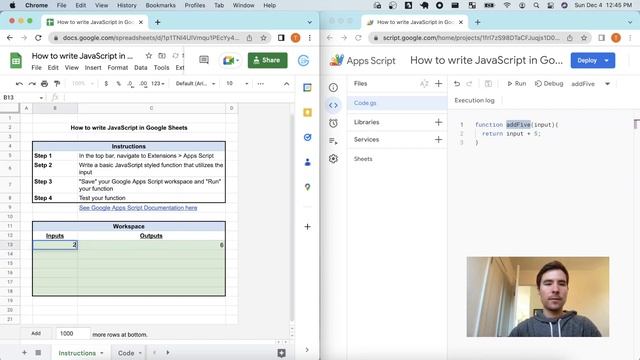Viewport: 640px width, 360px height.
Task: Switch to the Code sheet tab
Action: 126,353
